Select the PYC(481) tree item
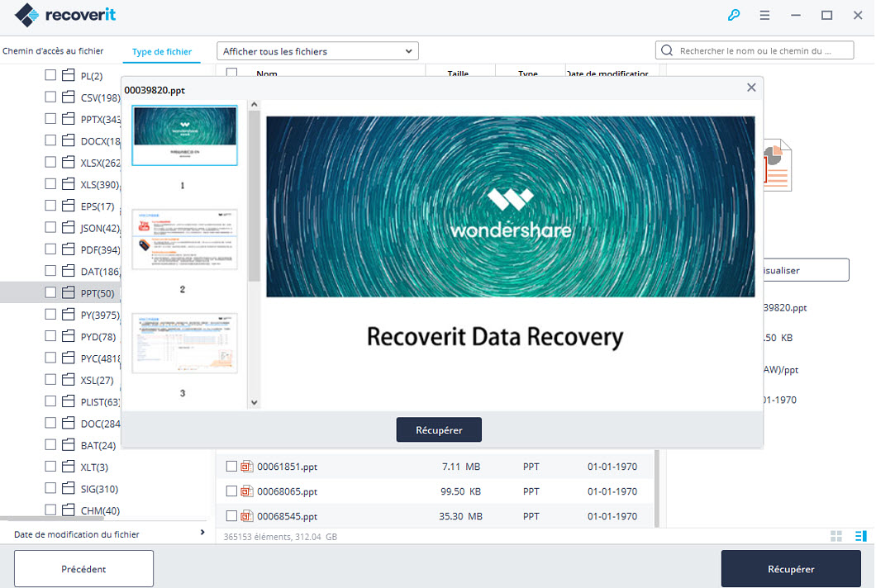This screenshot has height=588, width=876. coord(101,358)
